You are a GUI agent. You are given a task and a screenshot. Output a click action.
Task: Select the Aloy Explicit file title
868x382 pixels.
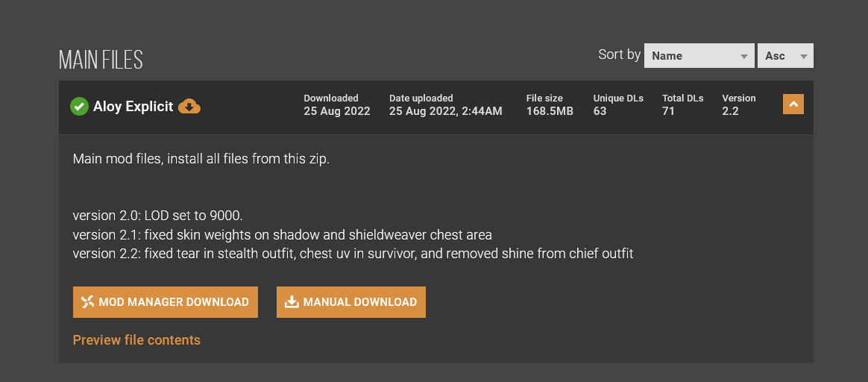click(x=133, y=106)
